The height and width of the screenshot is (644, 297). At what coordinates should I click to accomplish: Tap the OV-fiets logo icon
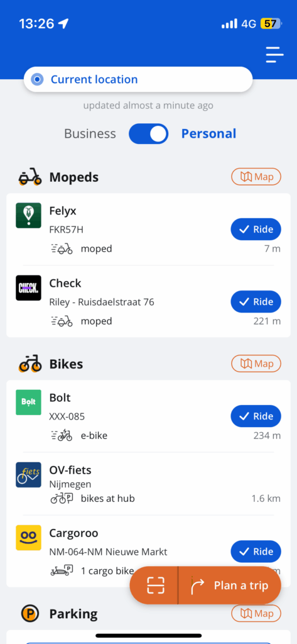pos(28,475)
